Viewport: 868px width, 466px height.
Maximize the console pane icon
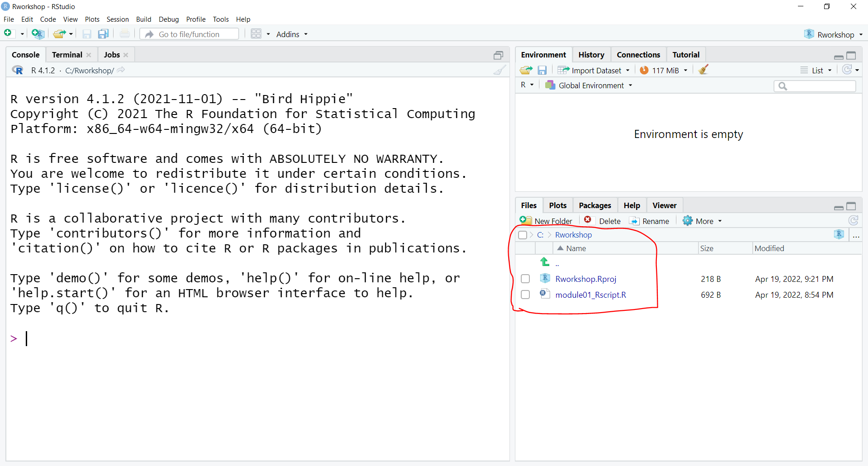coord(498,55)
